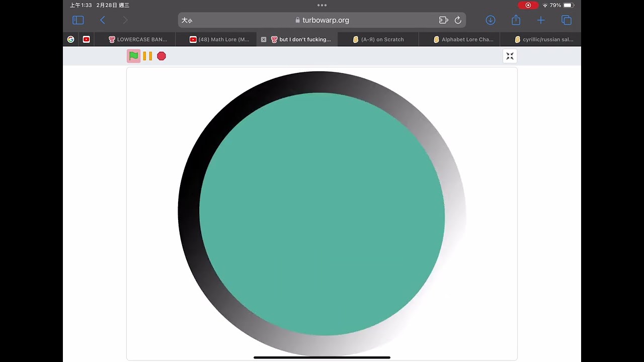Viewport: 644px width, 362px height.
Task: Show the Safari sidebar
Action: point(78,20)
